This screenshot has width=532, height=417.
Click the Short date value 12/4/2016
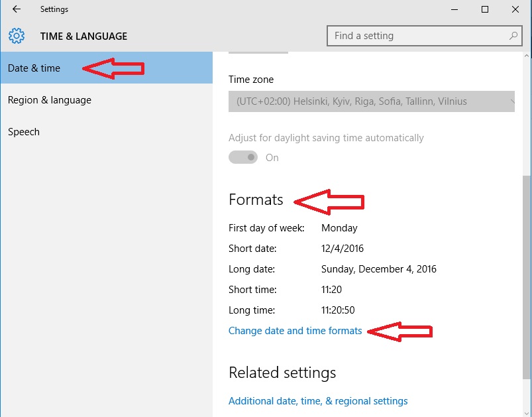(343, 249)
